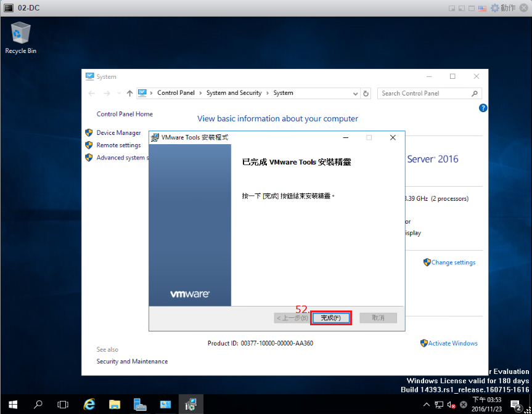Expand chevron after System and Security breadcrumb
This screenshot has height=414, width=532.
click(268, 93)
